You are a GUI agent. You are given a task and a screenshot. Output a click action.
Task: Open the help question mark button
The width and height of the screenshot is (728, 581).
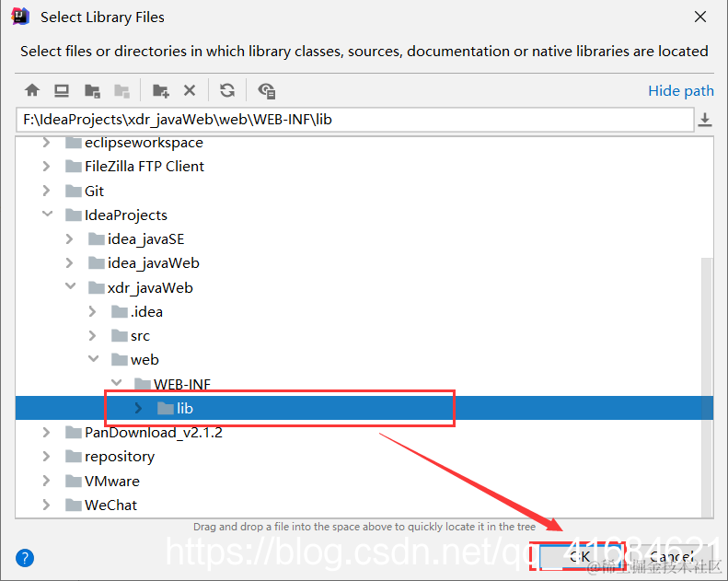pos(25,558)
